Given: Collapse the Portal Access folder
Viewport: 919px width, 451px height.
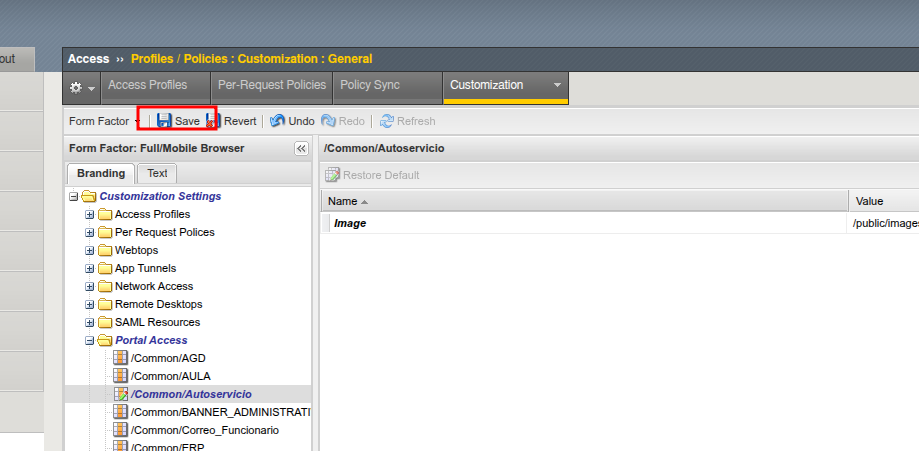Looking at the screenshot, I should tap(90, 340).
